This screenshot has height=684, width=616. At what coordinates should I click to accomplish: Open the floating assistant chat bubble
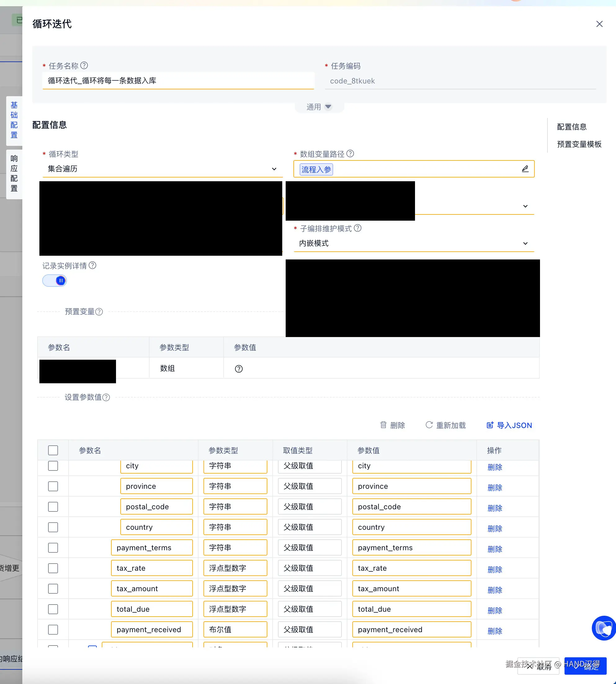point(604,628)
